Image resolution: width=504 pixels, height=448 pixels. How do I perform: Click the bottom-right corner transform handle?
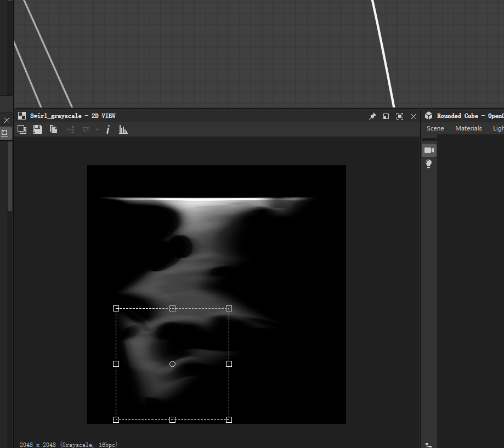click(x=229, y=419)
